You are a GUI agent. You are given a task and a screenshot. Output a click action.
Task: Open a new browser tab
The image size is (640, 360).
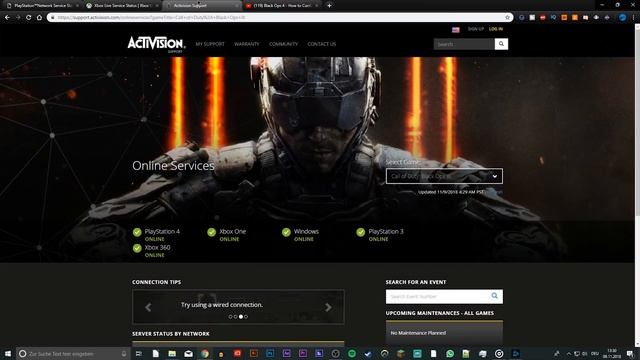(x=329, y=5)
